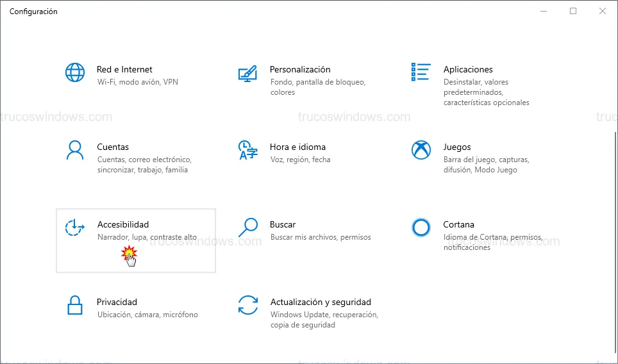Image resolution: width=618 pixels, height=364 pixels.
Task: Open the Personalización settings title
Action: [300, 69]
